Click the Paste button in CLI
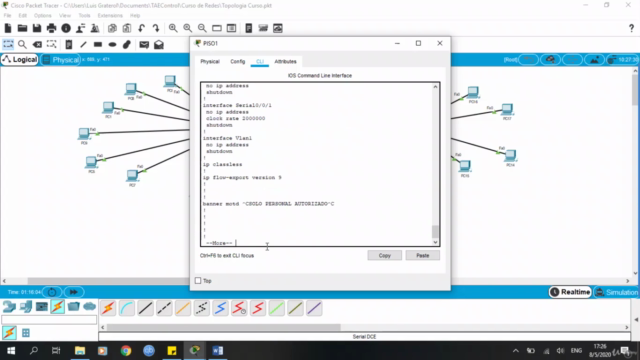Viewport: 640px width, 360px height. pyautogui.click(x=422, y=256)
